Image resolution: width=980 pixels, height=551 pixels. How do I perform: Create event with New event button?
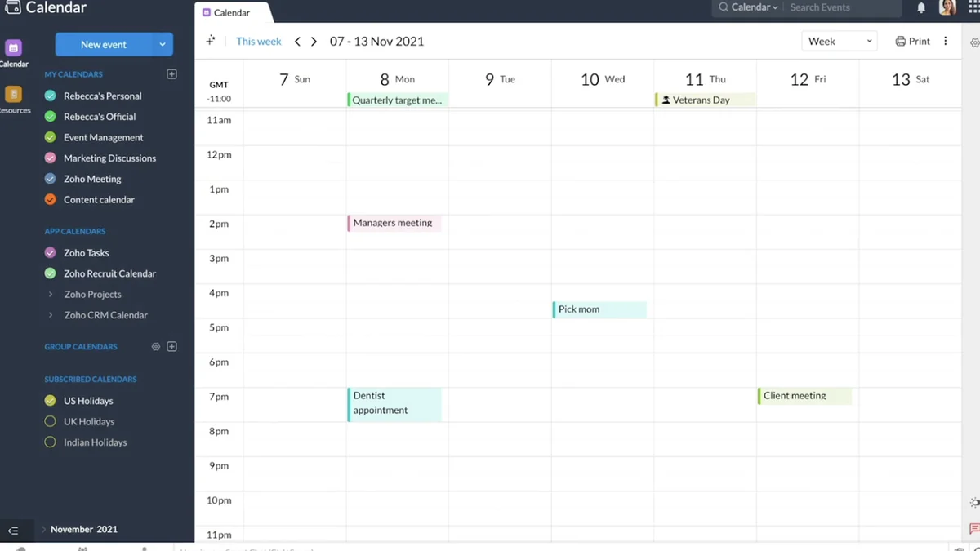tap(104, 45)
